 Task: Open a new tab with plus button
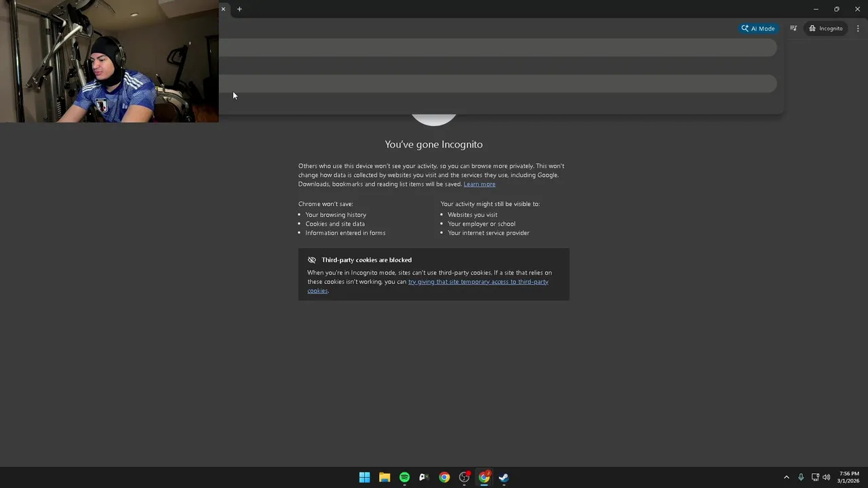click(239, 9)
